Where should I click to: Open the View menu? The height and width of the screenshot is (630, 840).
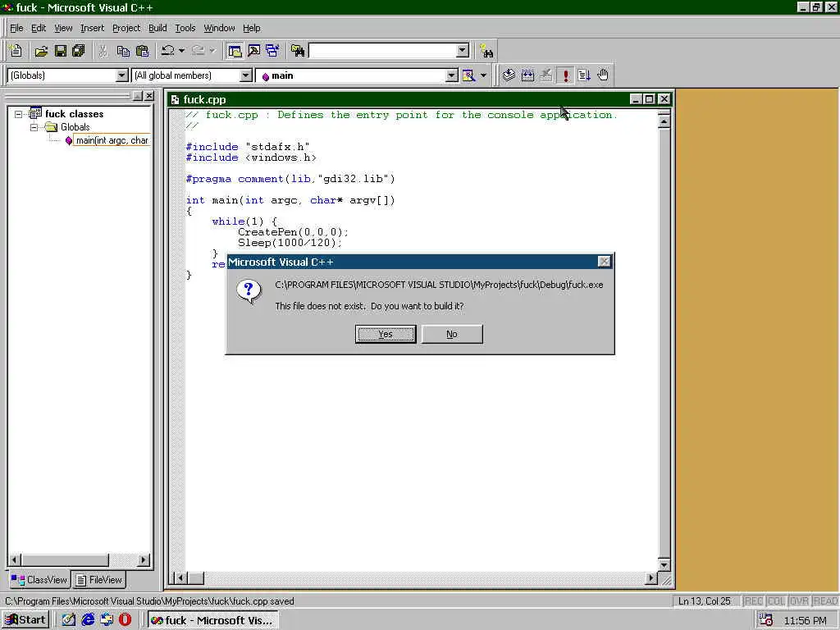click(x=63, y=28)
